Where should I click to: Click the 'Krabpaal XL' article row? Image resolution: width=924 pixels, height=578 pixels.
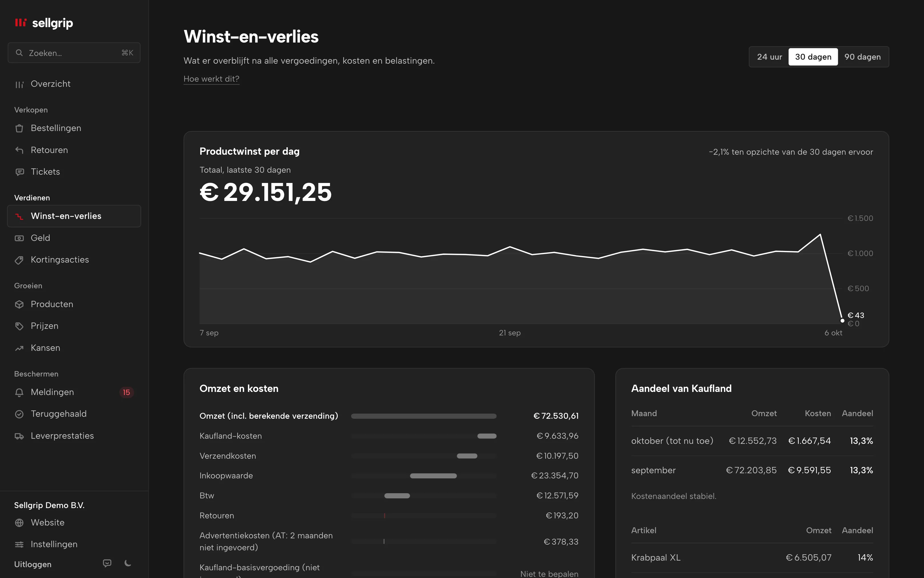pos(752,558)
